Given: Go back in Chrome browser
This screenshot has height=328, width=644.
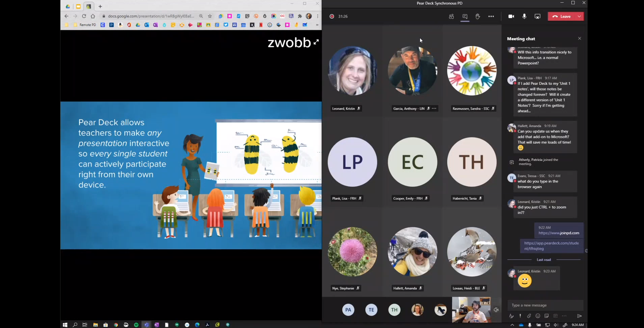Looking at the screenshot, I should click(x=66, y=16).
